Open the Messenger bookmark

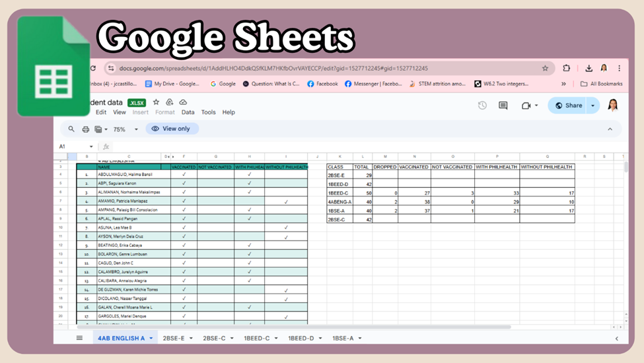(x=373, y=84)
